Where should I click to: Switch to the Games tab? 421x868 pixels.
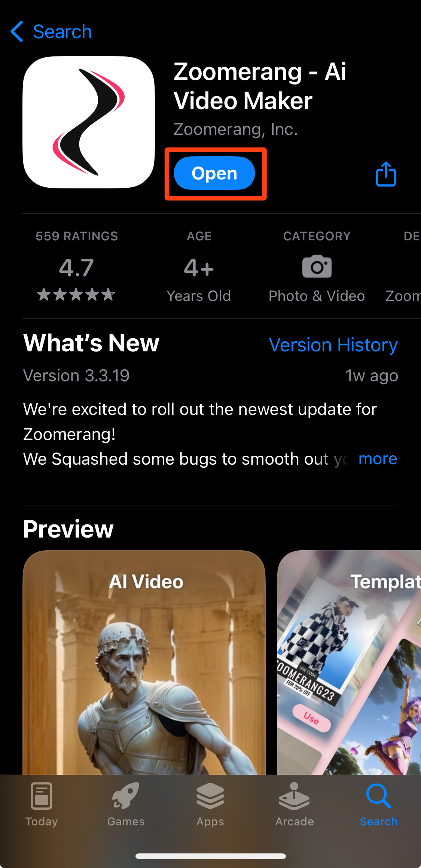126,804
